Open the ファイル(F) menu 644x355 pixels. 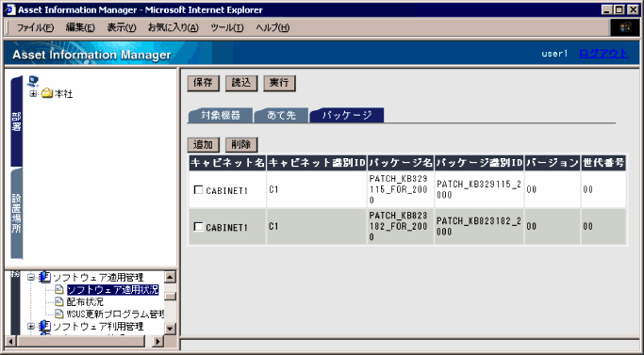[35, 27]
